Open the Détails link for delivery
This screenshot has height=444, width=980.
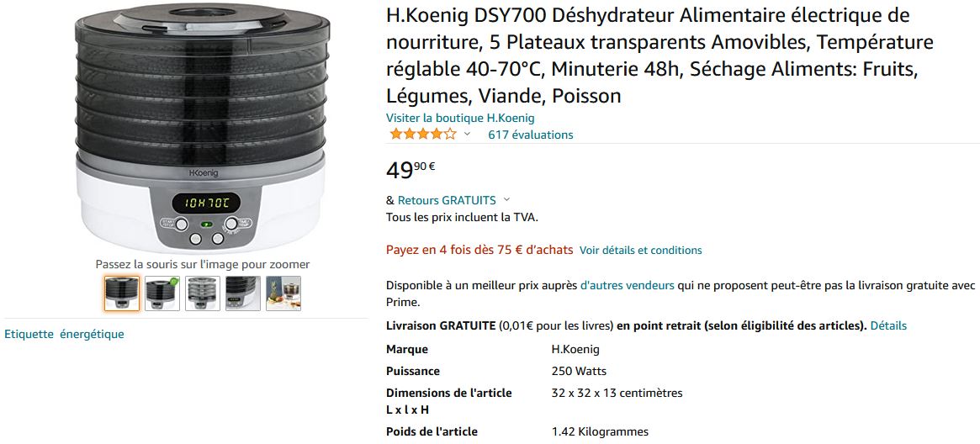888,325
